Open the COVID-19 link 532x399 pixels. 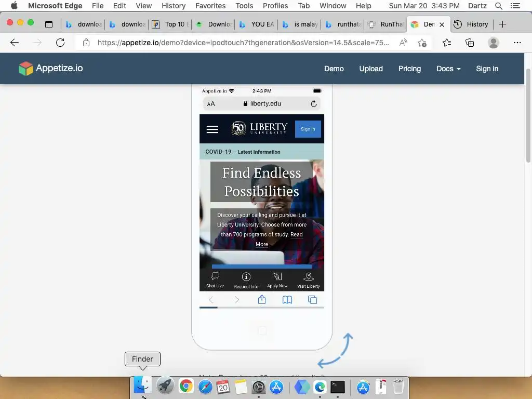[x=218, y=152]
